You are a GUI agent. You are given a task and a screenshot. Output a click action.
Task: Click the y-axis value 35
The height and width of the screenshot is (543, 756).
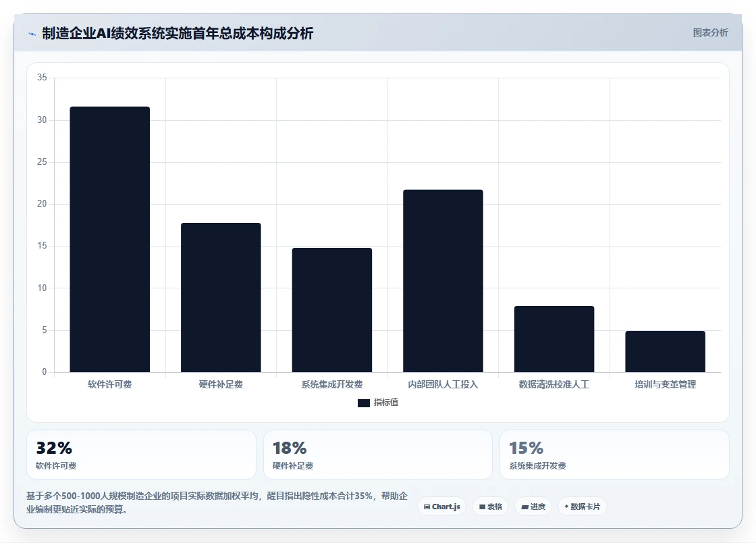[x=42, y=77]
